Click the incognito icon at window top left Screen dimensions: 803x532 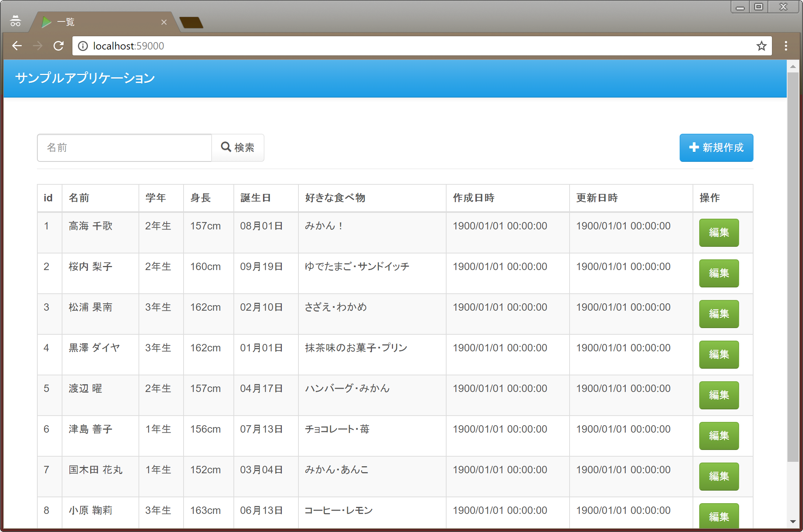coord(16,21)
